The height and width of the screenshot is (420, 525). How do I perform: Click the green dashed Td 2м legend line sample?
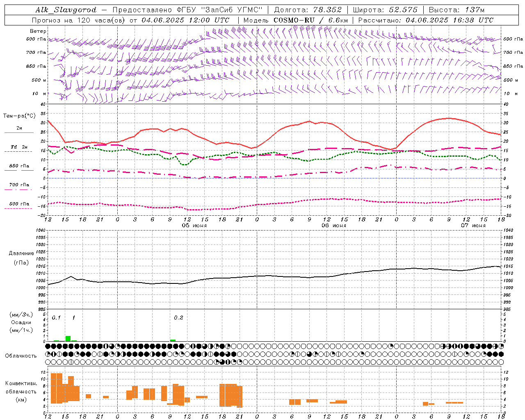18,151
